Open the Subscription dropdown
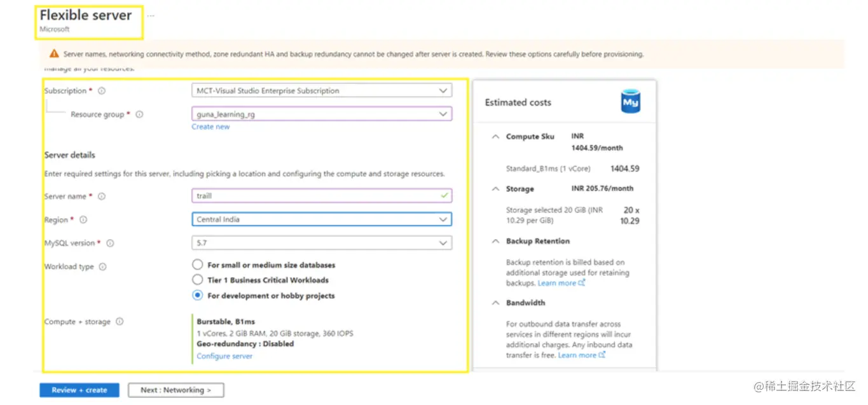 point(322,91)
